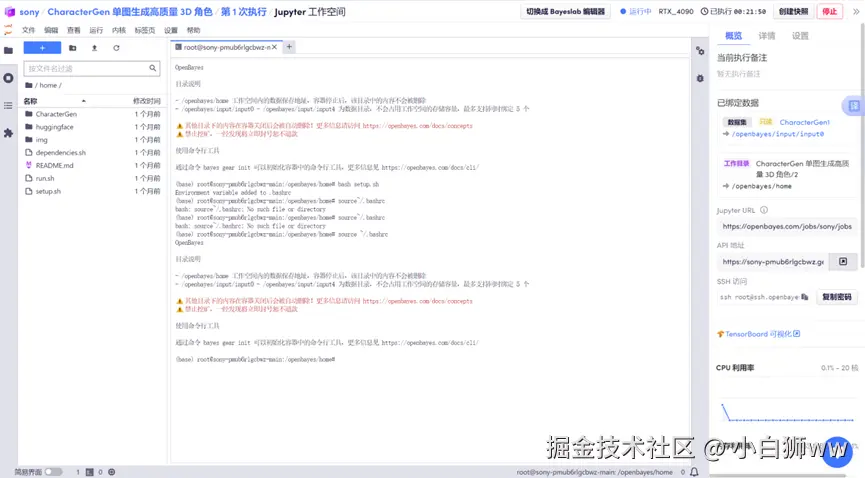
Task: Open the 帮助 menu
Action: coord(193,30)
